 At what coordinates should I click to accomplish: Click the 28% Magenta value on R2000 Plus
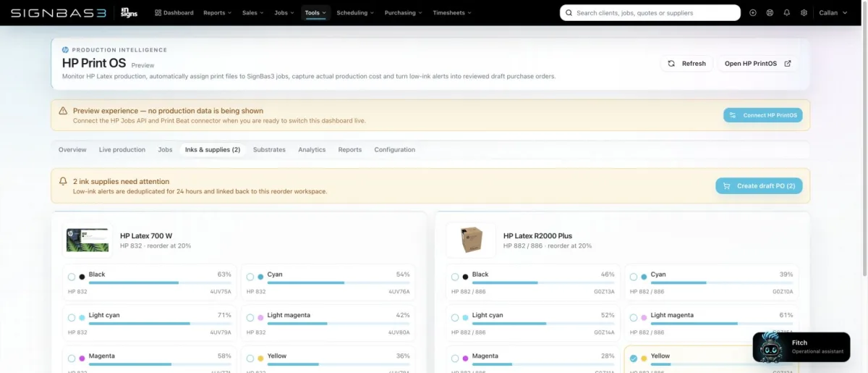click(x=608, y=356)
